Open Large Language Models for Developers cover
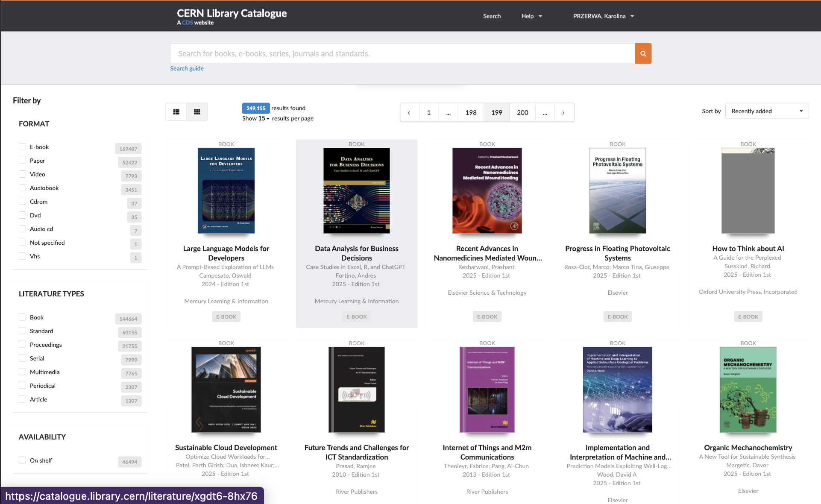The width and height of the screenshot is (821, 504). pos(226,190)
